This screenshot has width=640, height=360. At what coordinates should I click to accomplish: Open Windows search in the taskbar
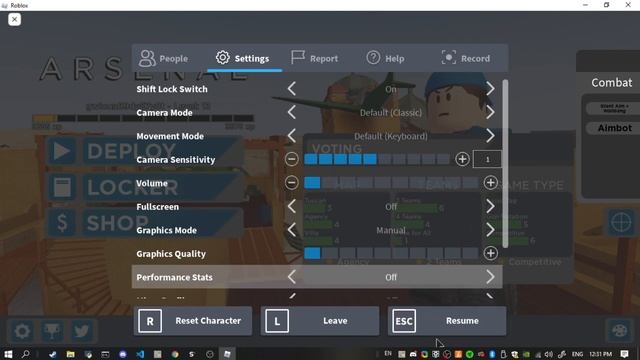pos(26,354)
